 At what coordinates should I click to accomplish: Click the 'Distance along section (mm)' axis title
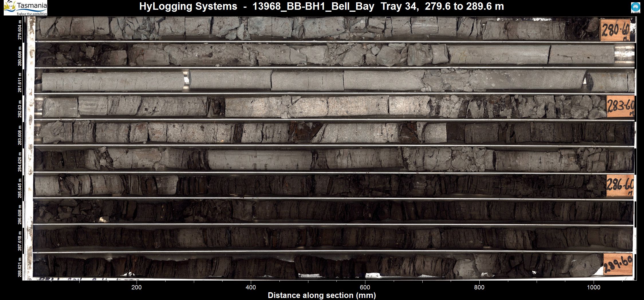322,295
